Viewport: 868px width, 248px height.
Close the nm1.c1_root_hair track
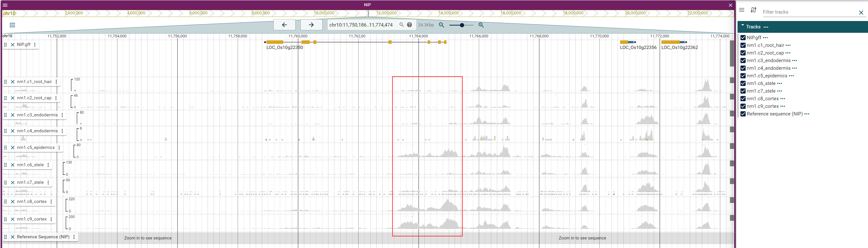(12, 82)
